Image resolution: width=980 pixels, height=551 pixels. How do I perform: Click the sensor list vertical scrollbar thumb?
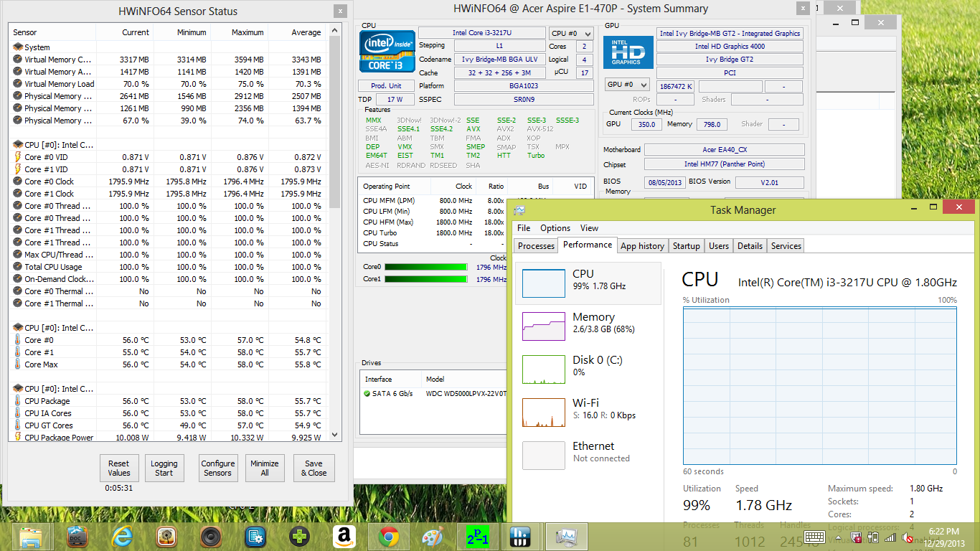pos(334,122)
